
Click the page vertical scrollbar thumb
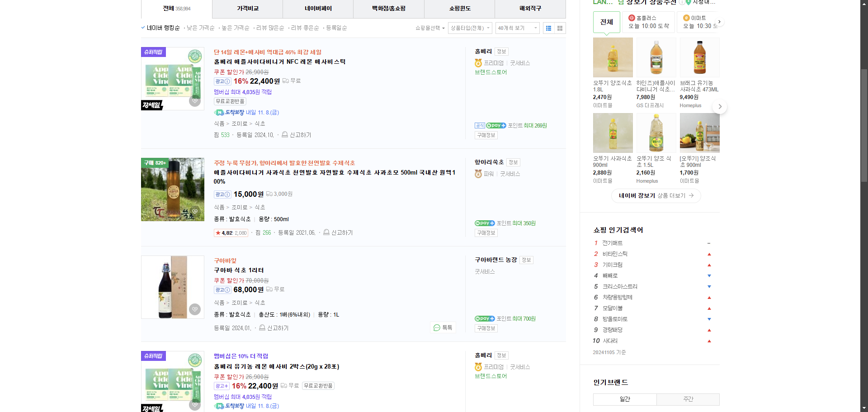(864, 126)
